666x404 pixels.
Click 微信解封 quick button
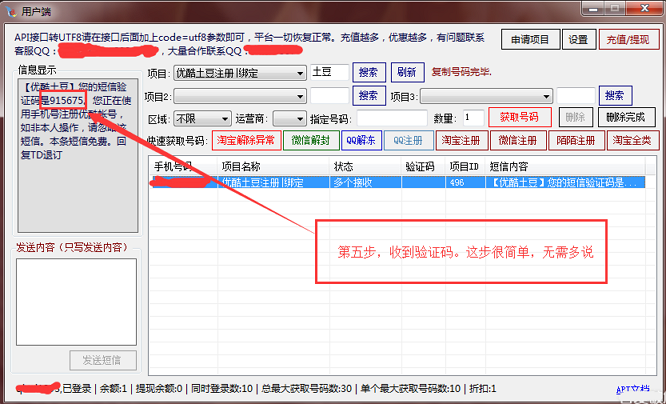(311, 141)
